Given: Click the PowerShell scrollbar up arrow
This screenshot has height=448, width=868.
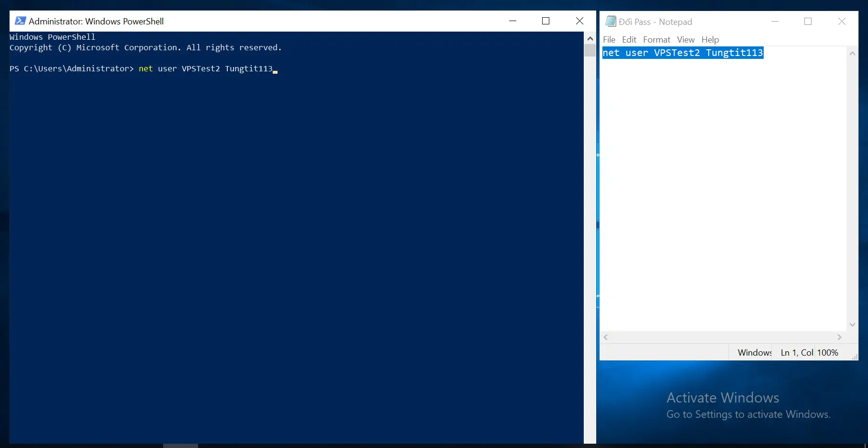Looking at the screenshot, I should point(590,38).
